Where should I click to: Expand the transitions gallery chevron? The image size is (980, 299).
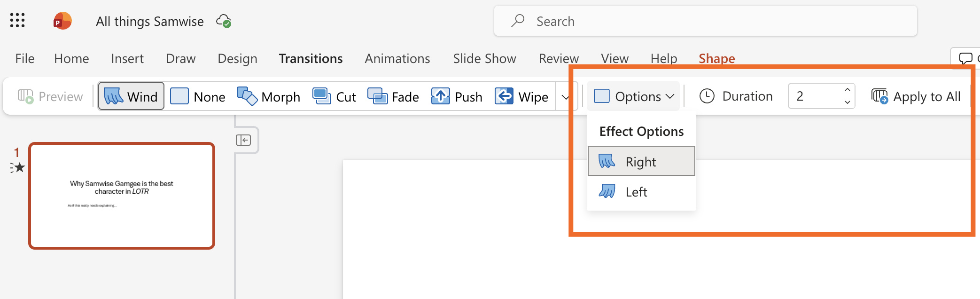(x=566, y=97)
